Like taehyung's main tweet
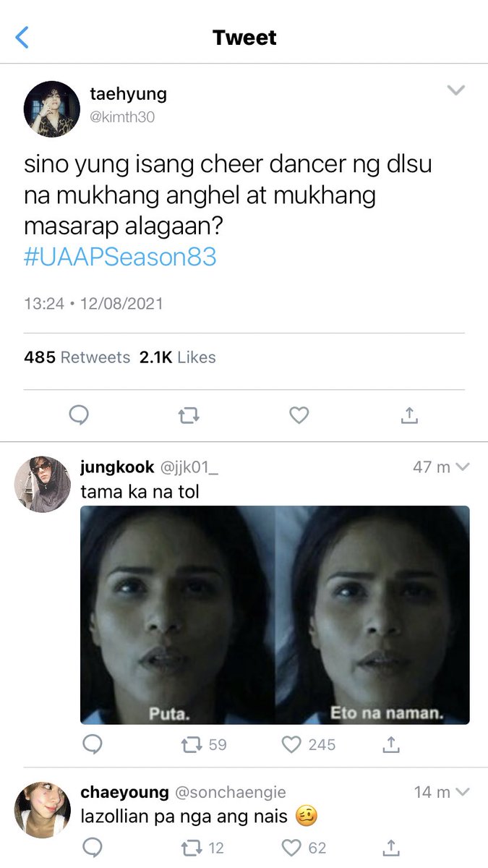 coord(299,415)
